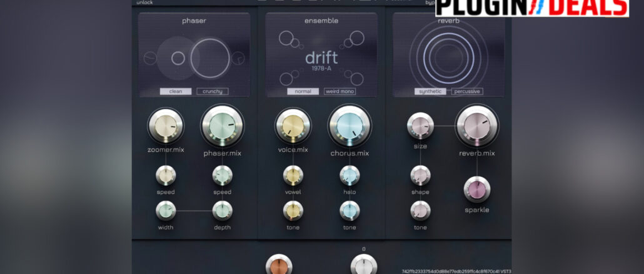Viewport: 644px width, 274px height.
Task: Click the reverb.mix knob
Action: pyautogui.click(x=477, y=126)
